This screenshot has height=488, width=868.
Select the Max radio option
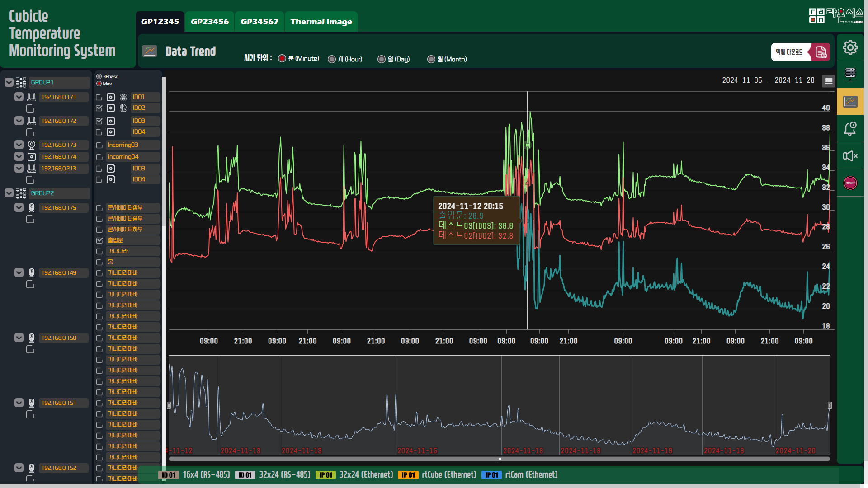(99, 84)
